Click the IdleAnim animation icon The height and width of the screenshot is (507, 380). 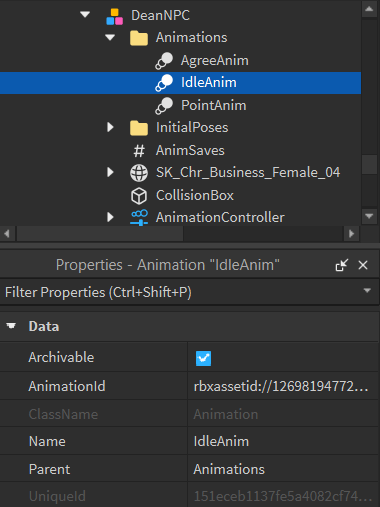click(x=164, y=83)
